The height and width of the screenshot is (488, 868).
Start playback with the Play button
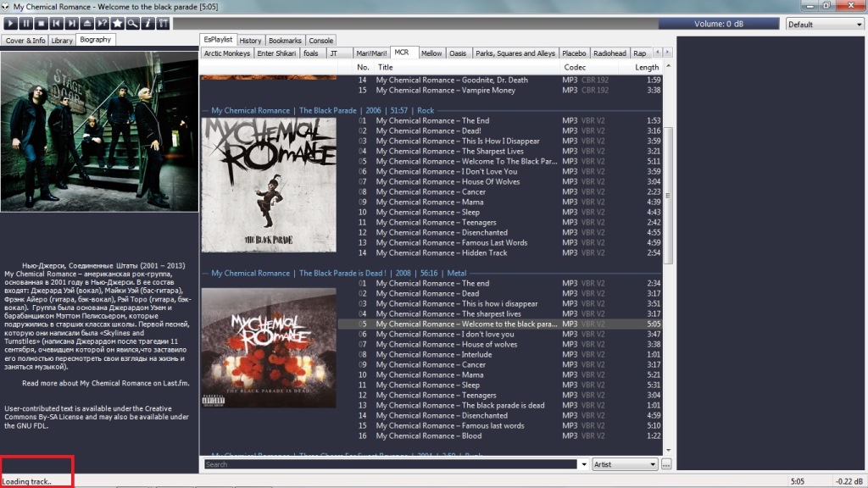pyautogui.click(x=10, y=23)
